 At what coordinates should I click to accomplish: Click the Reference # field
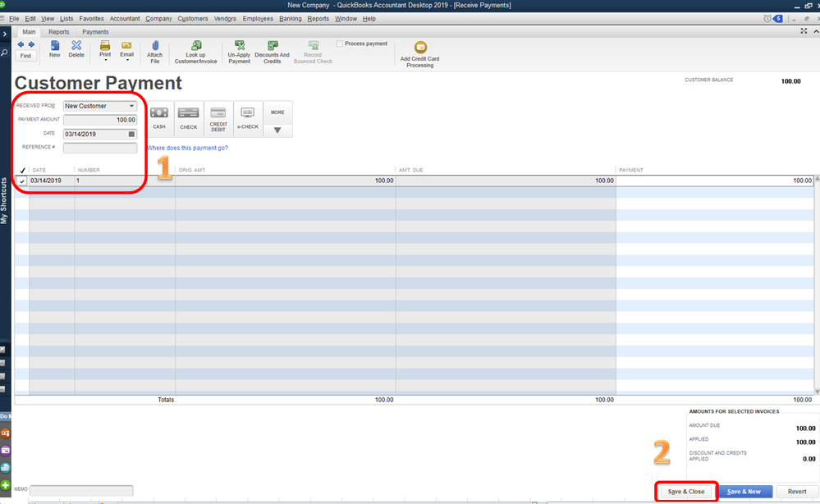100,148
